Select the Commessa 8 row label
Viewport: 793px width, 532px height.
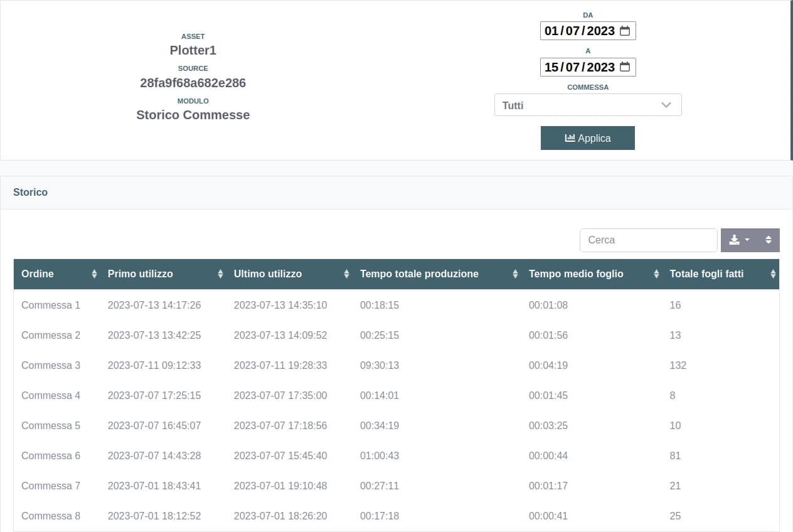click(51, 516)
